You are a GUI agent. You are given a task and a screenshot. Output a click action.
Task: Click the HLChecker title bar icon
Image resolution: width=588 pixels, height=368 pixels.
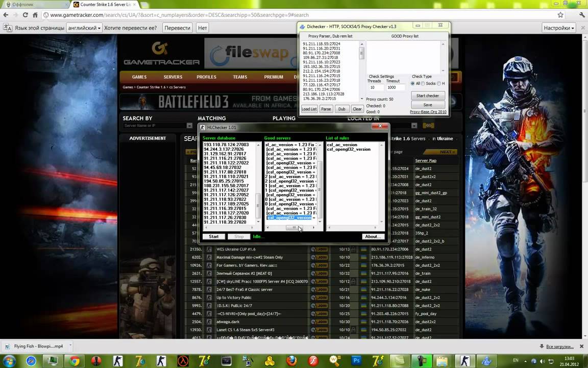click(203, 128)
